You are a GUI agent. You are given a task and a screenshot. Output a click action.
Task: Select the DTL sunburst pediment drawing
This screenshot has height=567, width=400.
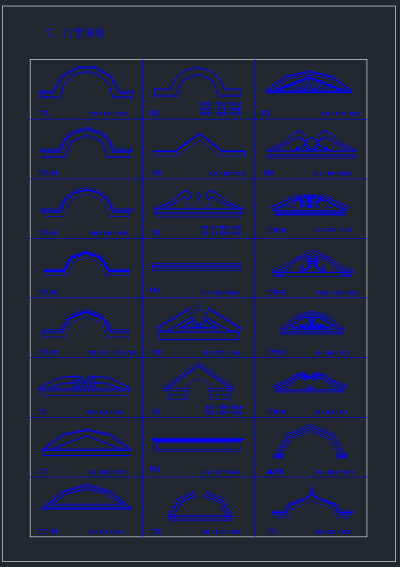point(309,82)
